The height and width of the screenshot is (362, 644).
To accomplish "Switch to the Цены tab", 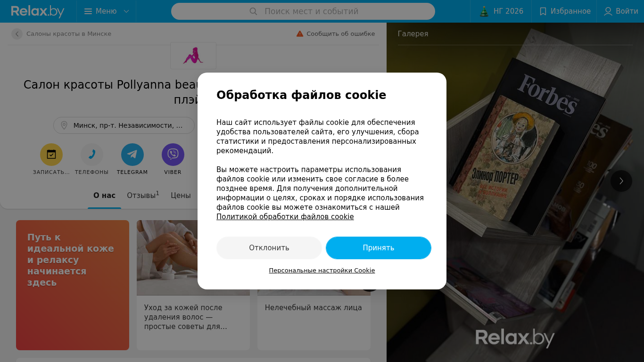I will click(181, 195).
